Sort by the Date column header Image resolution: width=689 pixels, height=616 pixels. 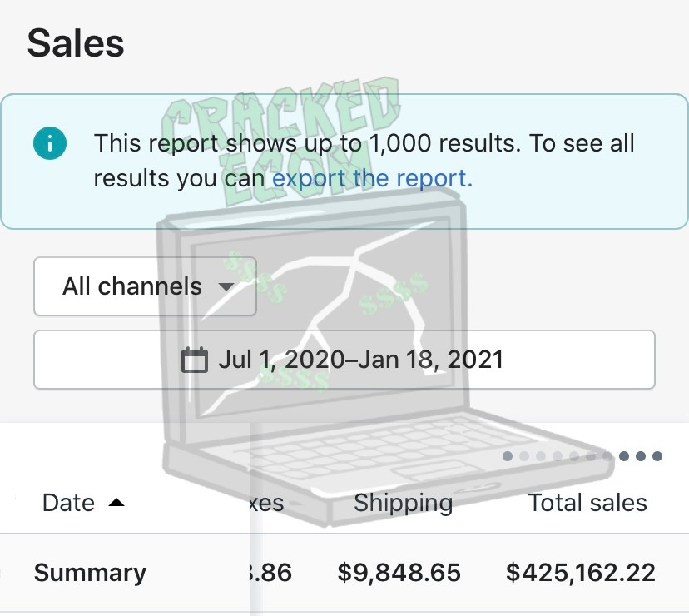[68, 503]
